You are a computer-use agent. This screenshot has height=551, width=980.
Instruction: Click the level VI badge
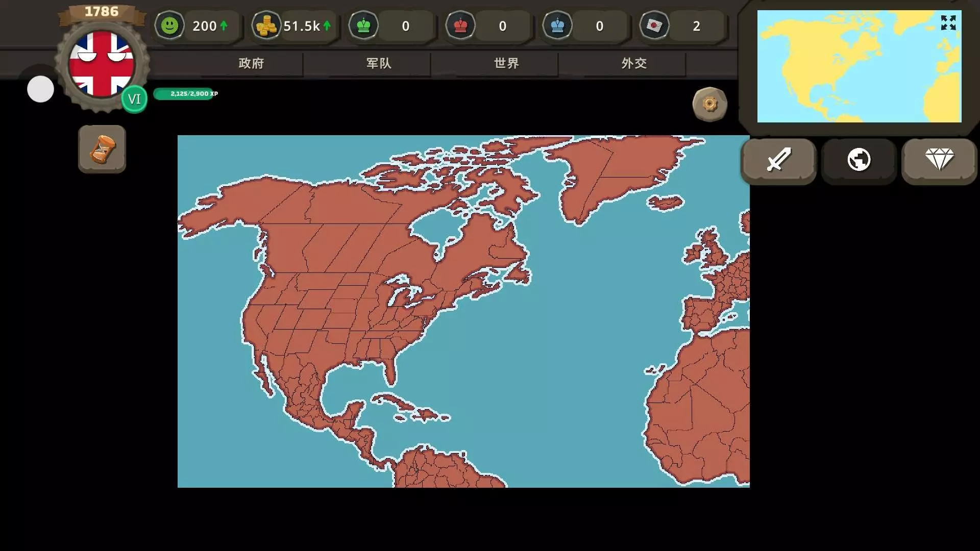tap(134, 99)
